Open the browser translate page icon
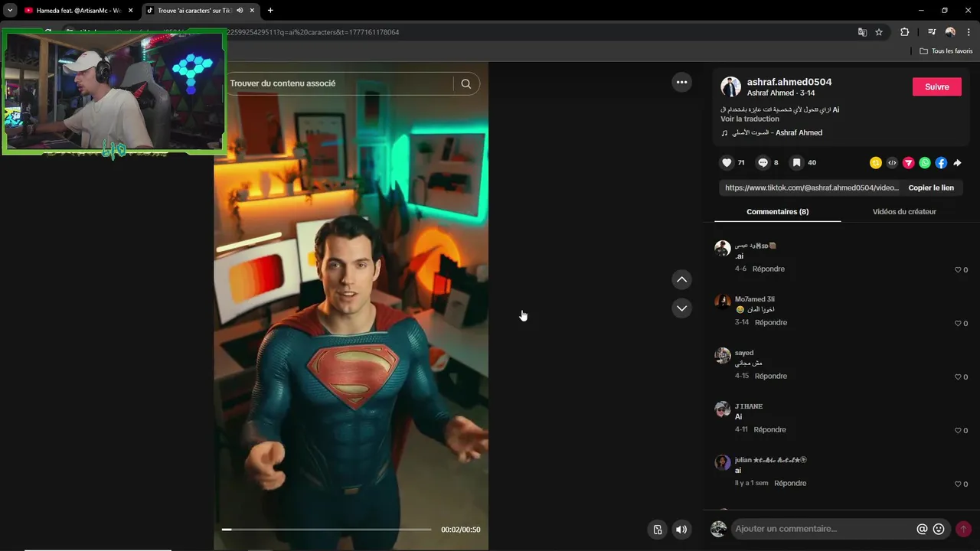980x551 pixels. coord(862,32)
